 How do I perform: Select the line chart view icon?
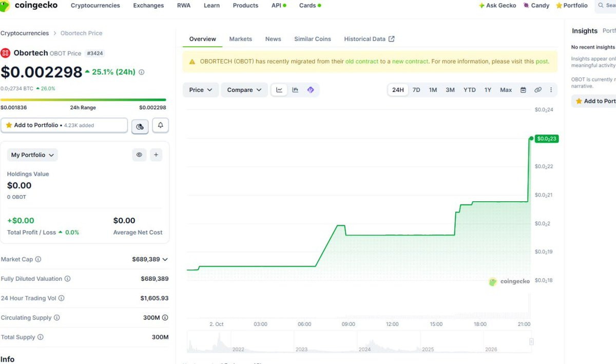click(x=279, y=90)
